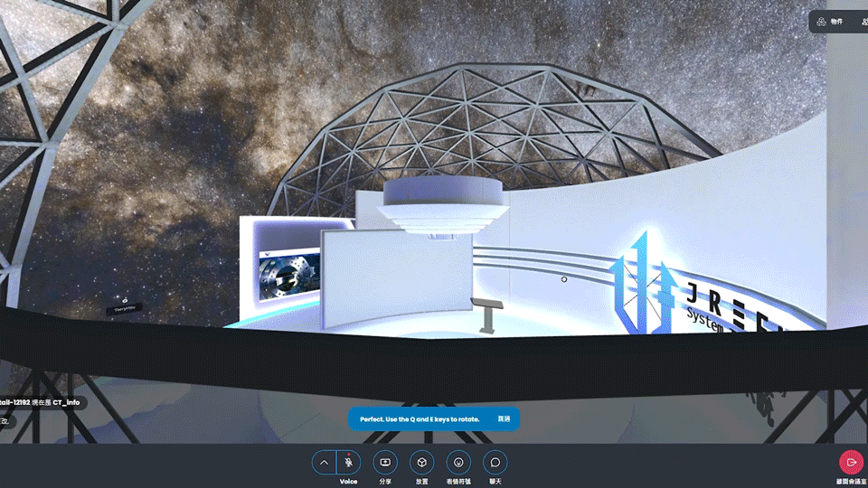Open the emoji reactions (表情符號) picker
Viewport: 868px width, 488px height.
[458, 462]
